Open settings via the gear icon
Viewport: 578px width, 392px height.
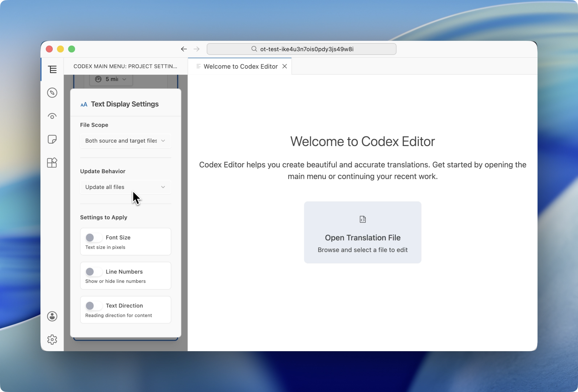(52, 340)
